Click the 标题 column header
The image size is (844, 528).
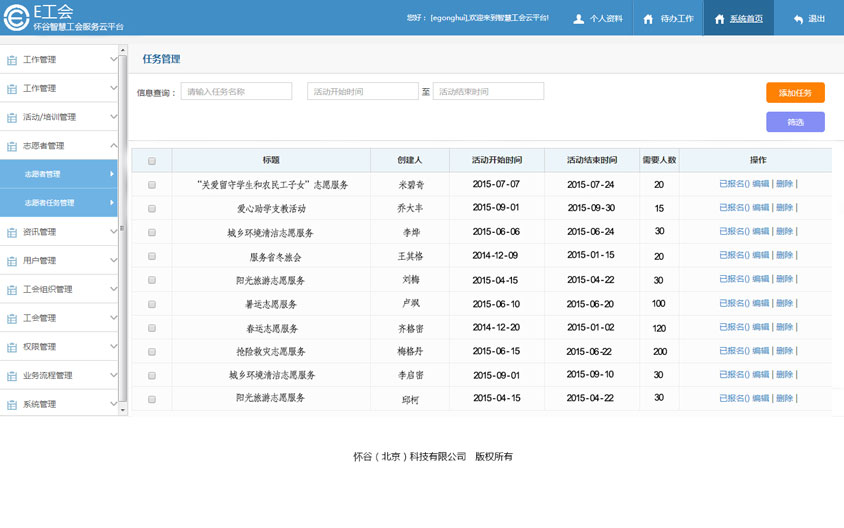click(271, 160)
